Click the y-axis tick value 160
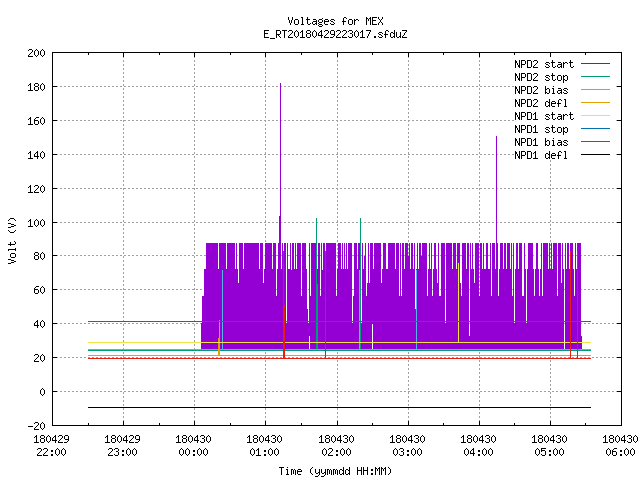640x480 pixels. point(36,121)
